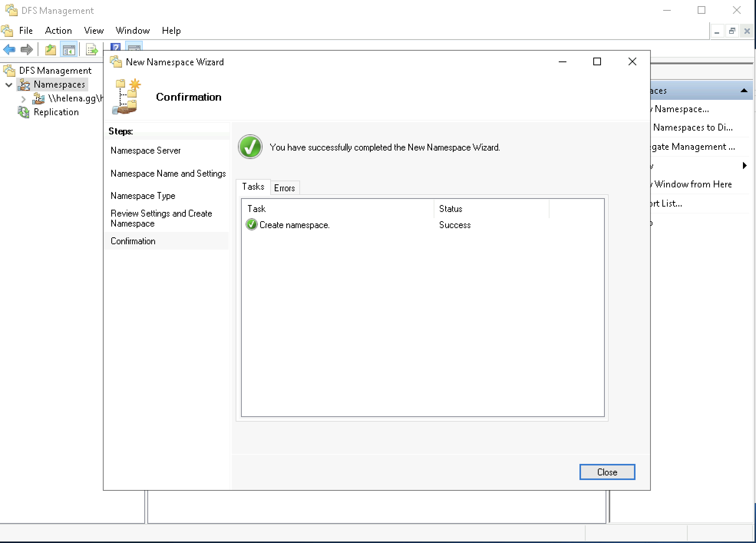This screenshot has width=756, height=543.
Task: Collapse the Namespaces tree node
Action: (9, 85)
